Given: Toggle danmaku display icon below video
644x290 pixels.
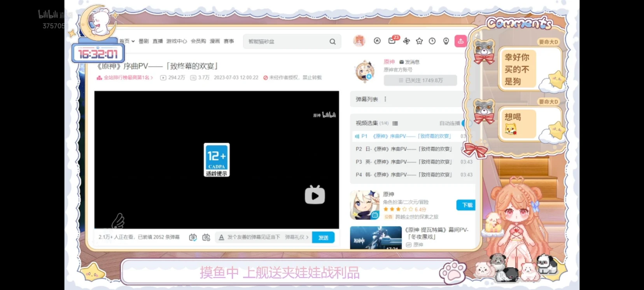Looking at the screenshot, I should point(193,237).
